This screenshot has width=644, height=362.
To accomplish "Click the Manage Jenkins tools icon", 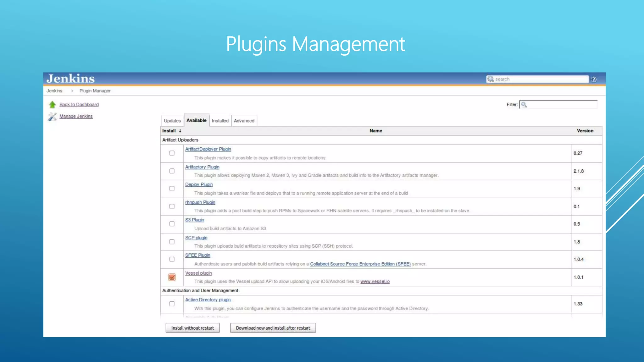I will tap(52, 117).
